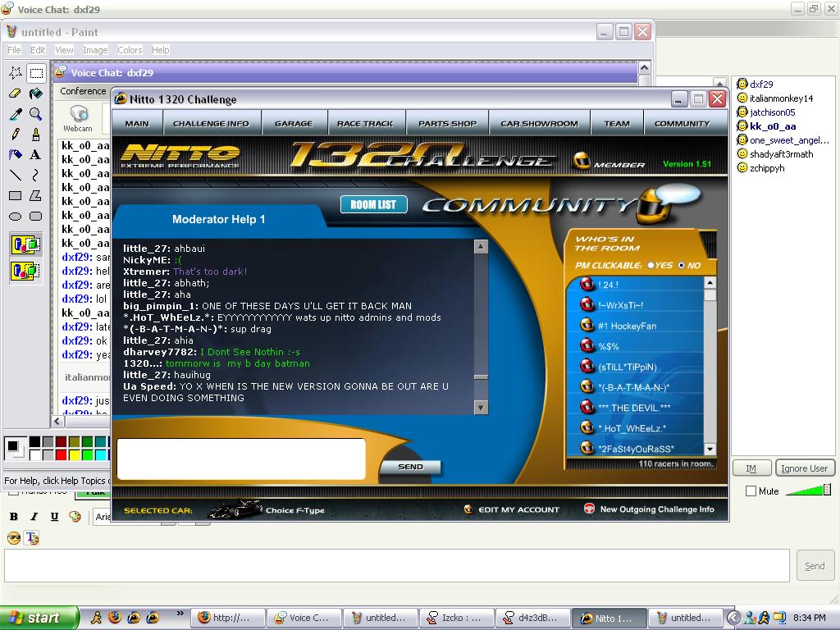The width and height of the screenshot is (840, 630).
Task: Select racer #1 HockeyFan in the room list
Action: pos(627,326)
